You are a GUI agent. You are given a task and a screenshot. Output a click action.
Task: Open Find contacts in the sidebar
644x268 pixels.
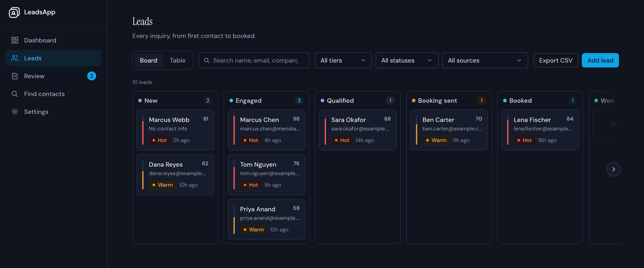(x=53, y=94)
